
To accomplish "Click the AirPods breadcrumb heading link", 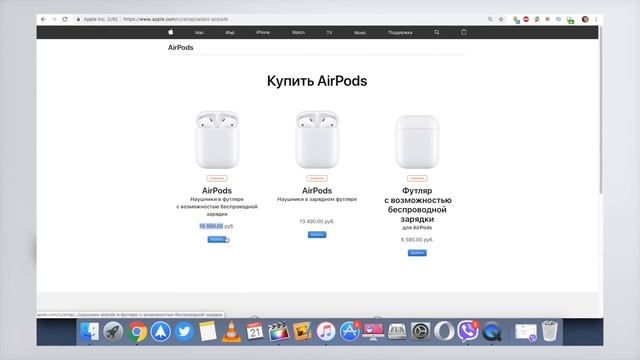I will pos(180,47).
